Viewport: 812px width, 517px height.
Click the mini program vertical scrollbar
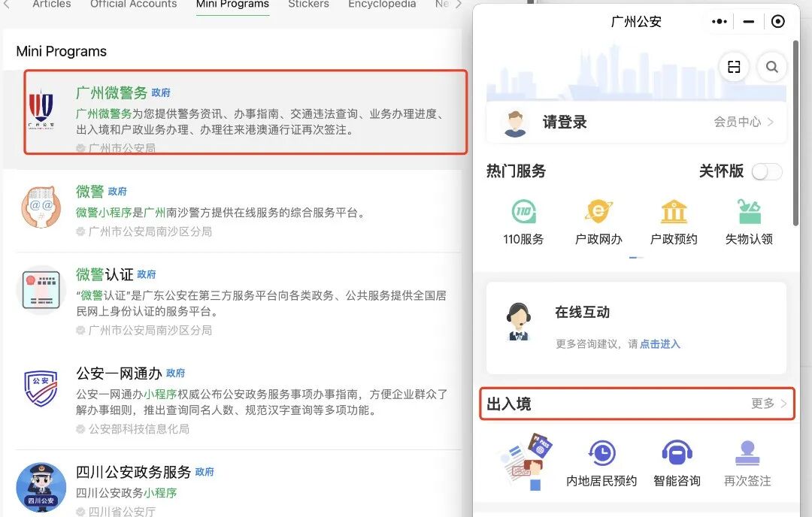795,134
